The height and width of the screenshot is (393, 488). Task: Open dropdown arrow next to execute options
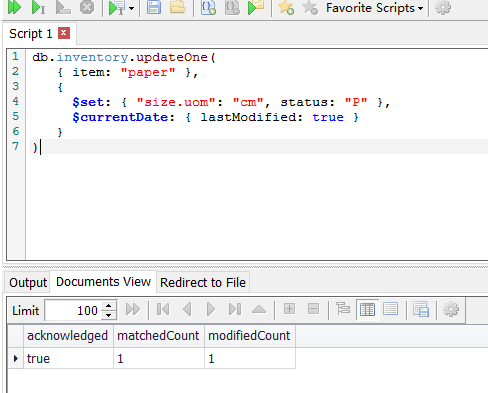(132, 8)
